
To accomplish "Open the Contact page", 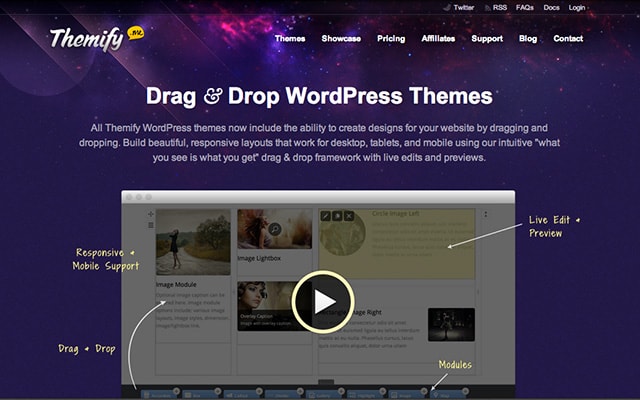I will coord(568,39).
